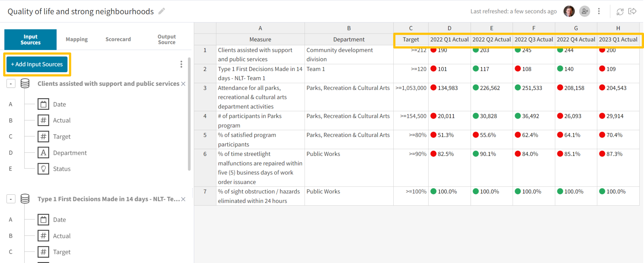Remove the Clients assisted source via its X
The image size is (644, 263).
click(x=183, y=83)
